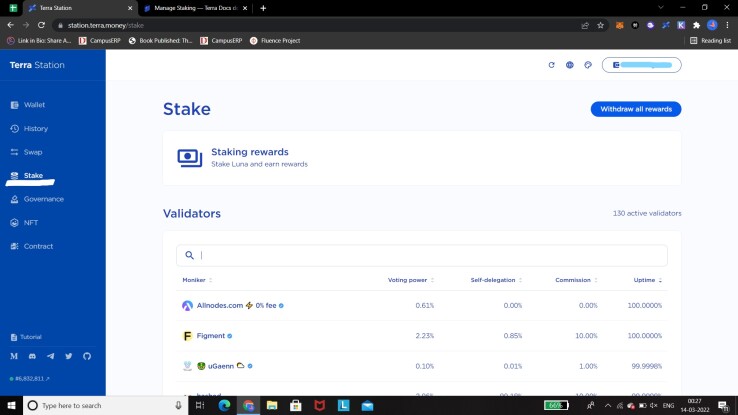Focus the validator search field
This screenshot has width=738, height=415.
point(422,255)
